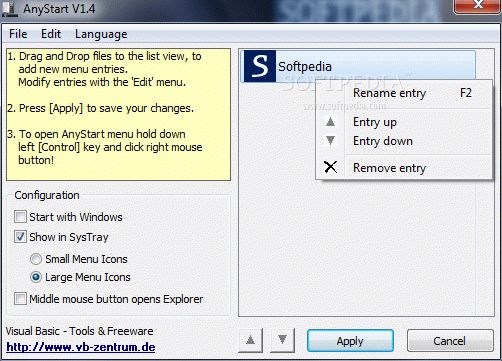Uncheck Show in SysTray
The image size is (502, 361).
click(20, 237)
